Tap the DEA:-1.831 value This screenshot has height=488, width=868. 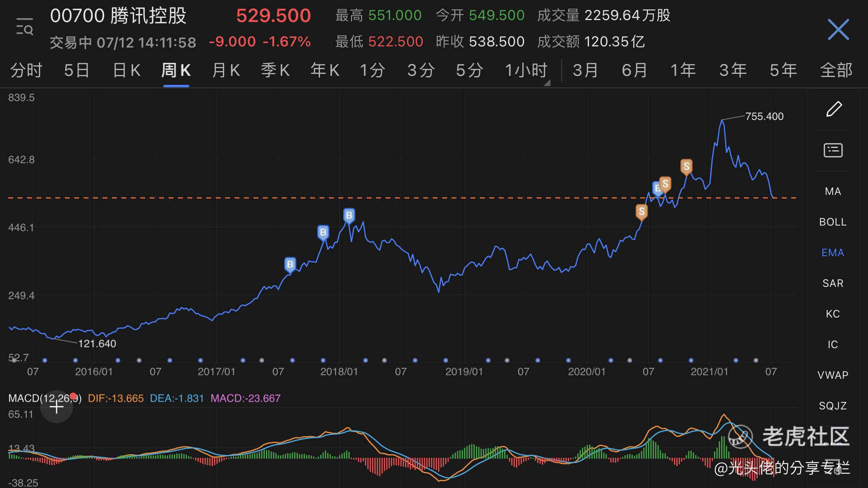177,398
